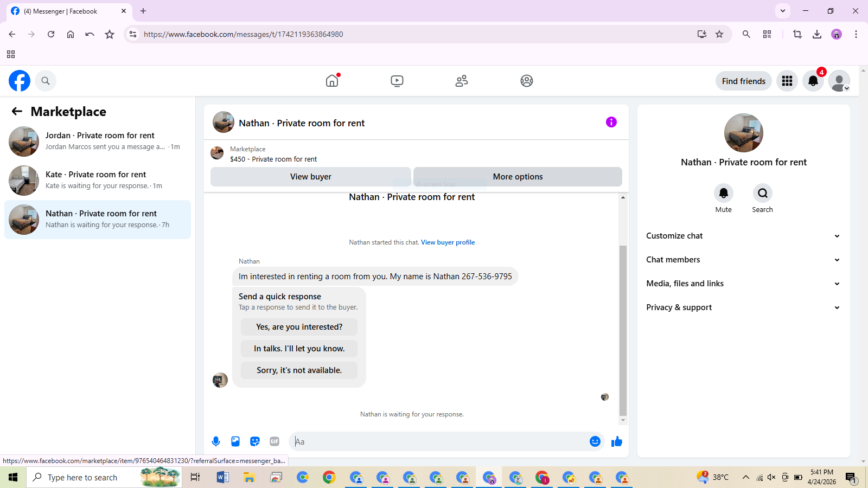This screenshot has width=868, height=488.
Task: Open the Facebook menu grid icon
Action: [787, 81]
